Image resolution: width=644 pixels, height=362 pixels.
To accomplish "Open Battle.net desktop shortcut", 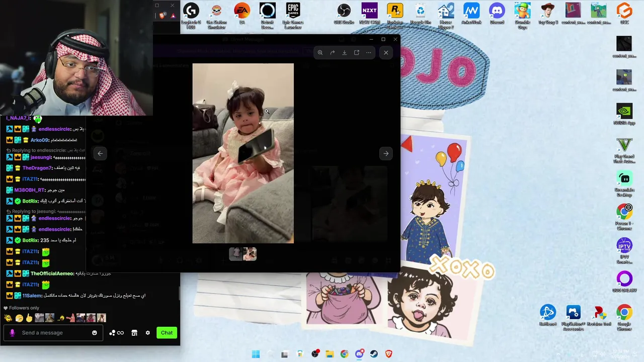I will (548, 315).
